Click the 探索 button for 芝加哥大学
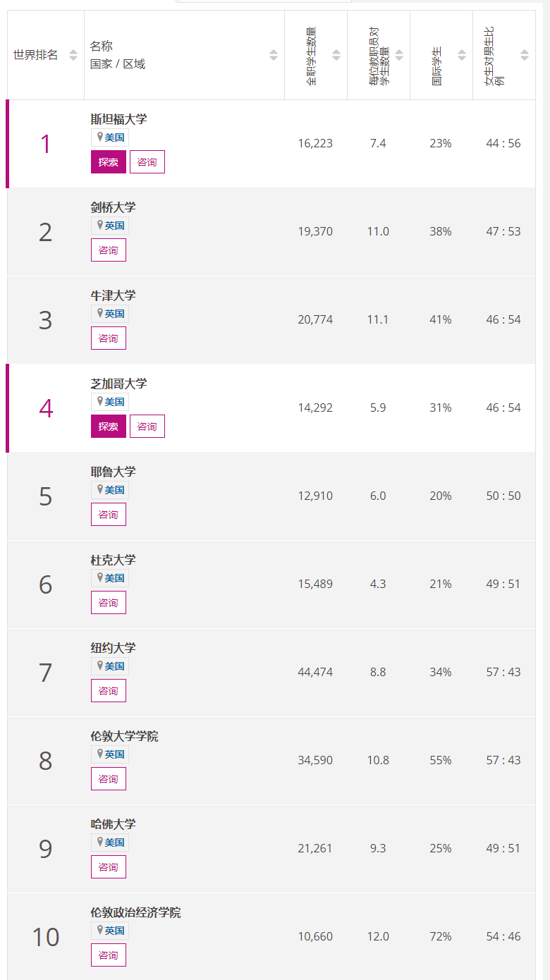Image resolution: width=550 pixels, height=980 pixels. 109,426
